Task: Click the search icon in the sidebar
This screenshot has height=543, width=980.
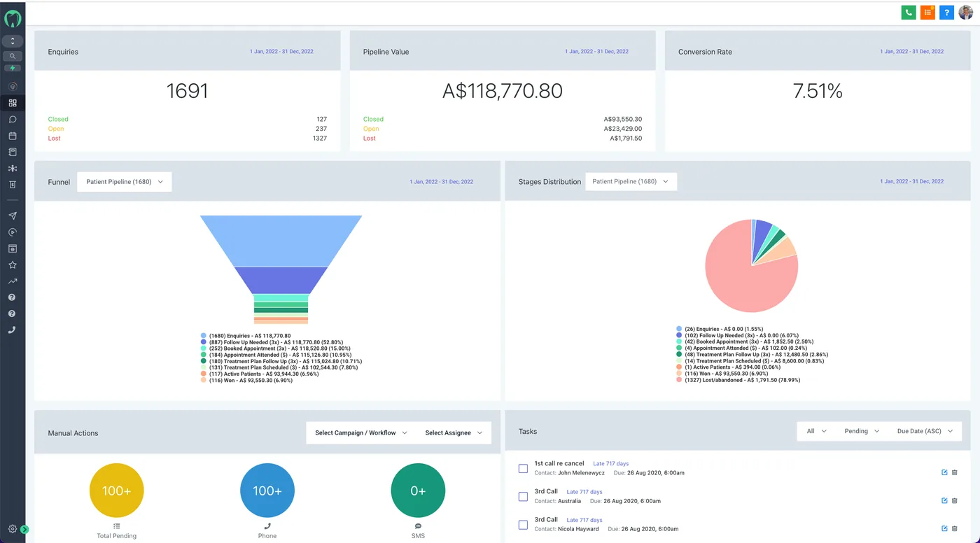Action: click(x=13, y=56)
